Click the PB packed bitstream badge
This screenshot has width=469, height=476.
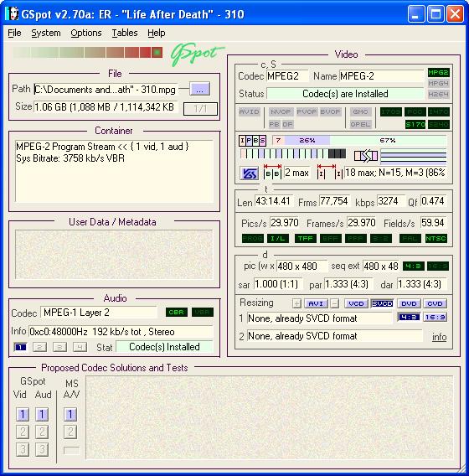pyautogui.click(x=274, y=124)
